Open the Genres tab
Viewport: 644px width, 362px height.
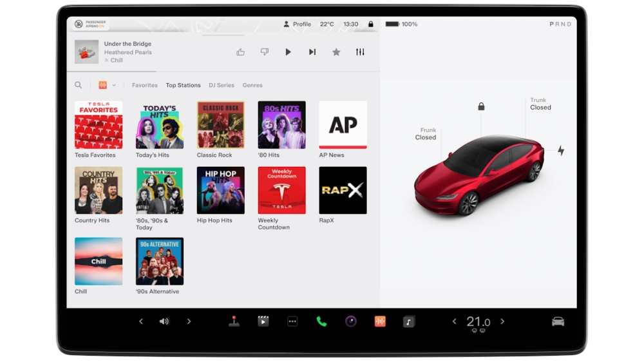click(x=252, y=85)
